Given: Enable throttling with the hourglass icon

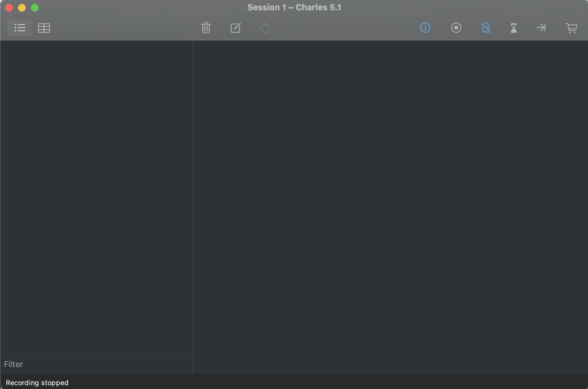Looking at the screenshot, I should (x=514, y=28).
